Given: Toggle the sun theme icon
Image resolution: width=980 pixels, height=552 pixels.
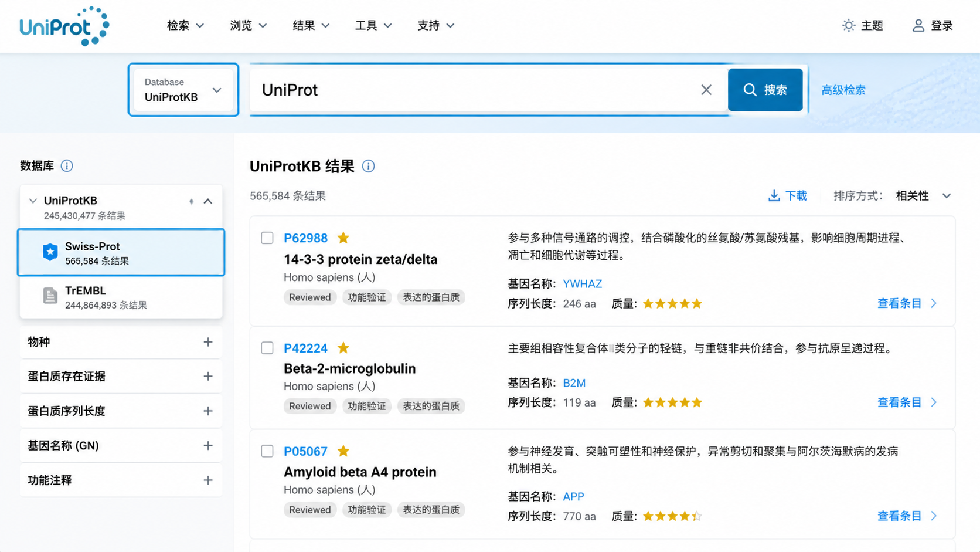Looking at the screenshot, I should [x=848, y=25].
